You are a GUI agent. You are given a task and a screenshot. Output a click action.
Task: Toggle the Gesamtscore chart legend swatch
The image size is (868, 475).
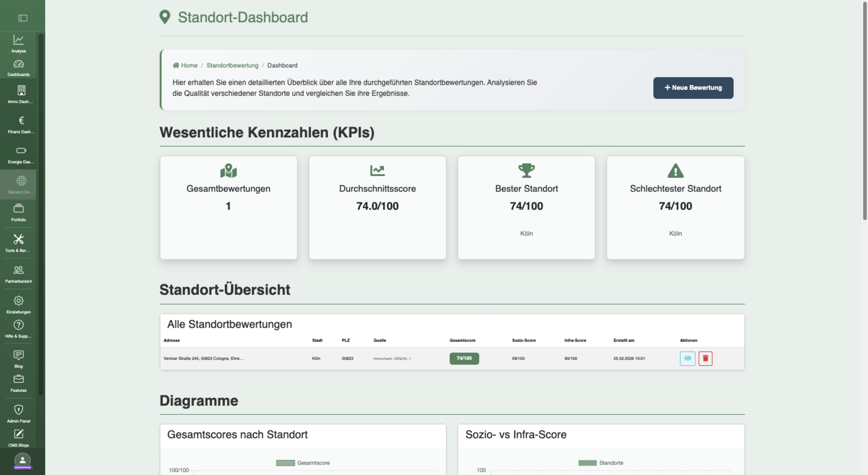coord(285,463)
